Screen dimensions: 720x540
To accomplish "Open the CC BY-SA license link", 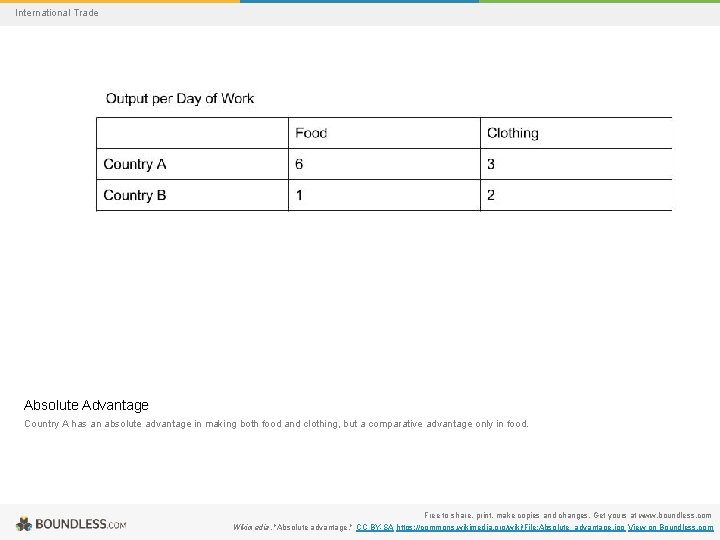I will click(375, 527).
